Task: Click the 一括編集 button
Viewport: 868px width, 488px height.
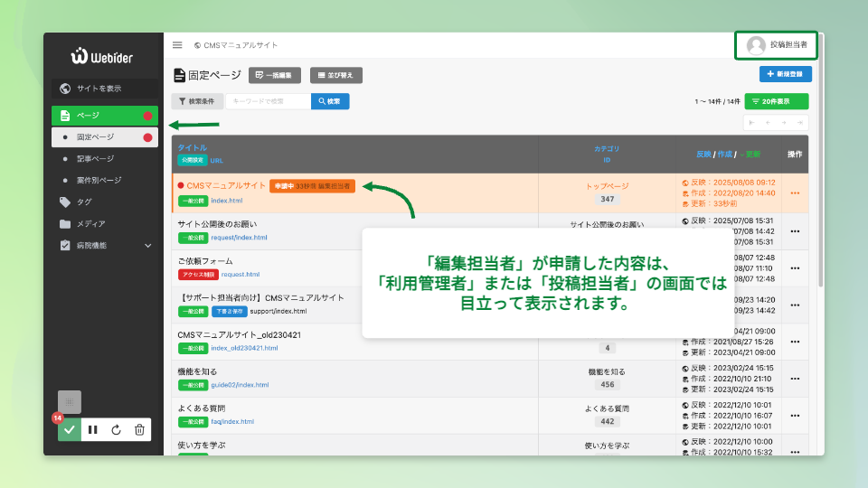Action: 275,75
